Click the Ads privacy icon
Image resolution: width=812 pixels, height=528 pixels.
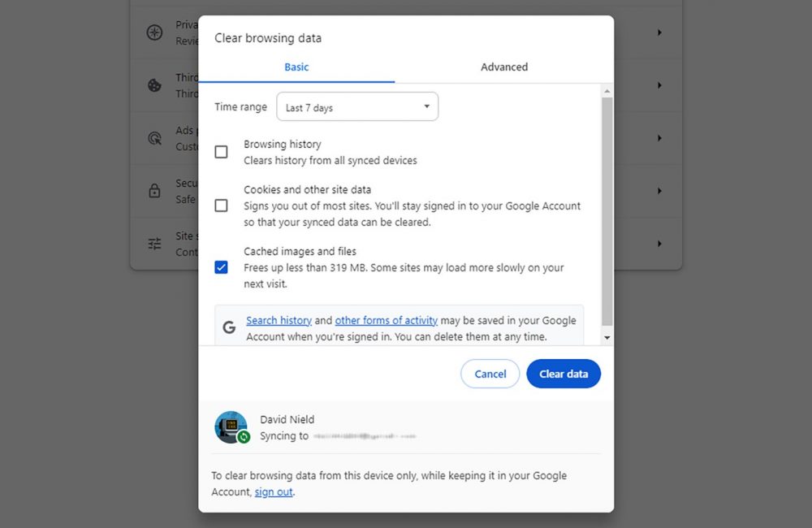154,138
